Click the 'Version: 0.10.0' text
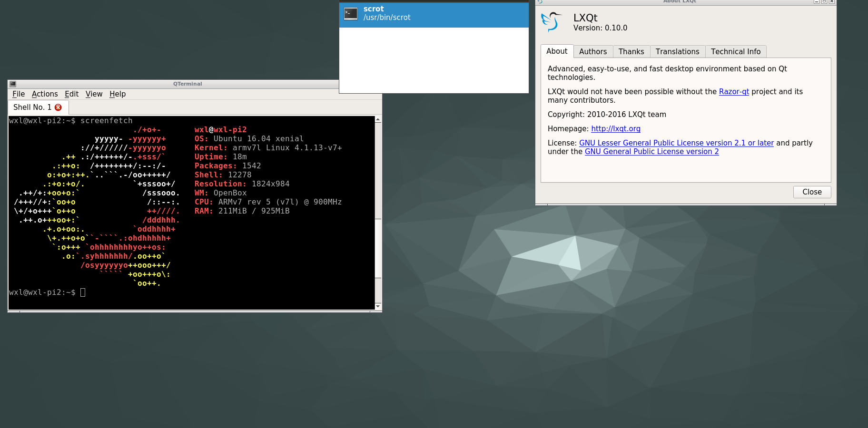The width and height of the screenshot is (868, 428). (600, 28)
